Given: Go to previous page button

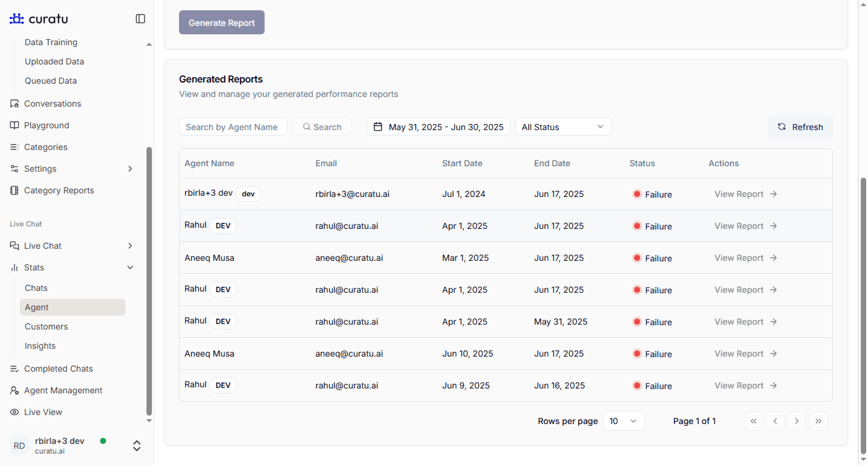Looking at the screenshot, I should click(x=775, y=421).
